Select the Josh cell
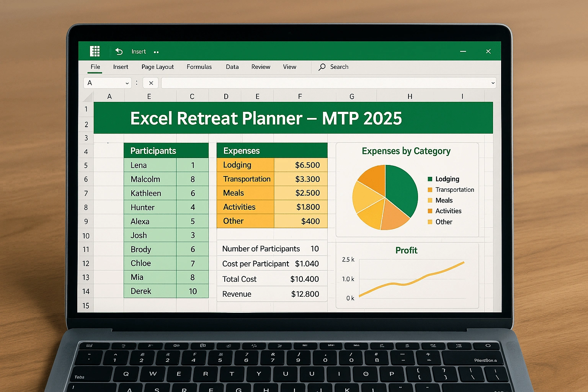 [x=150, y=235]
